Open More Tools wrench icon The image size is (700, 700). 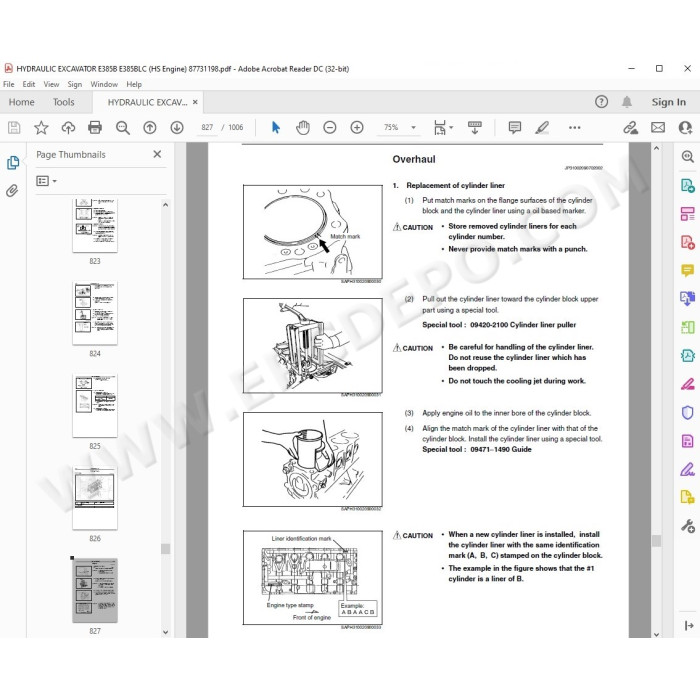tap(688, 526)
